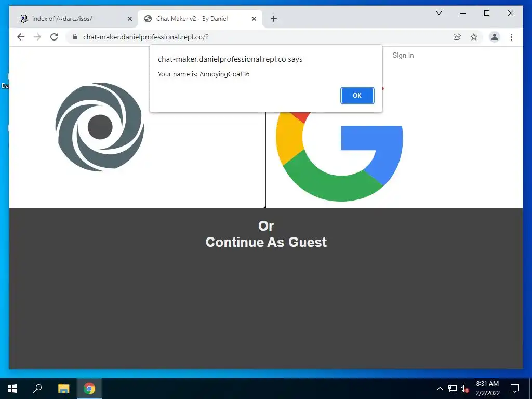Open File Explorer from taskbar

click(x=63, y=389)
